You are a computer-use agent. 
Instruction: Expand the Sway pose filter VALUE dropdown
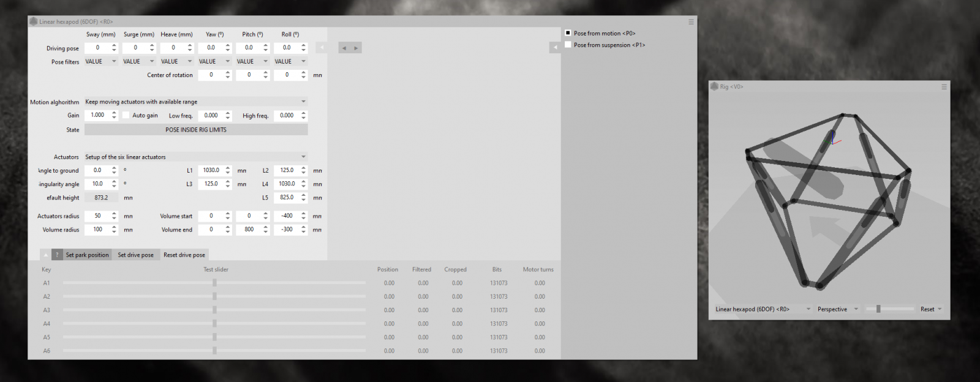[114, 61]
